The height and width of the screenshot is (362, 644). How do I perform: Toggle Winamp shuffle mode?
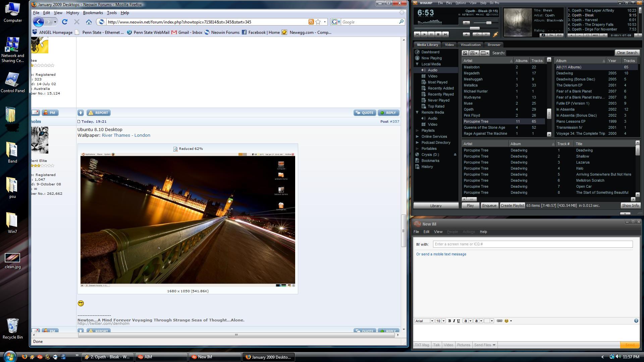tap(477, 34)
